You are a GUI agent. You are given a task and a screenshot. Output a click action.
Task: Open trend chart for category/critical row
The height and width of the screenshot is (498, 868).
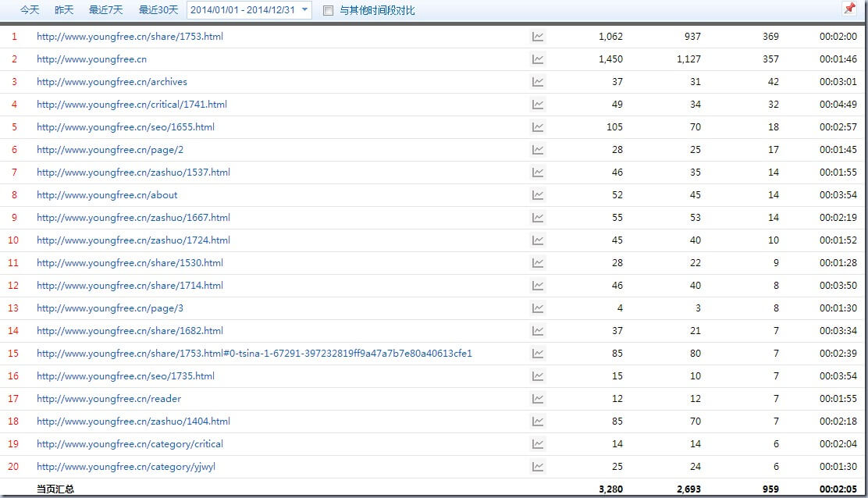[x=538, y=445]
